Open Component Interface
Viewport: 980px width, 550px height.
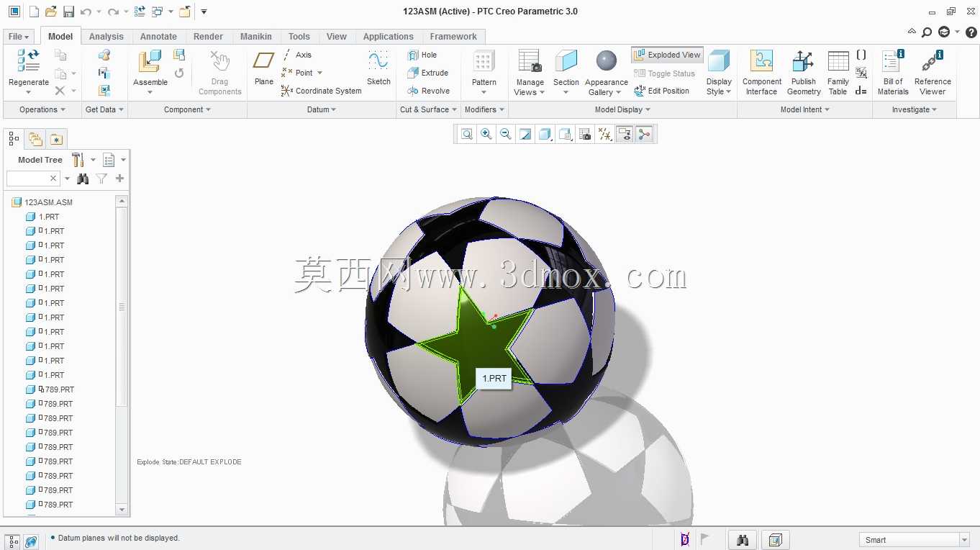tap(761, 72)
